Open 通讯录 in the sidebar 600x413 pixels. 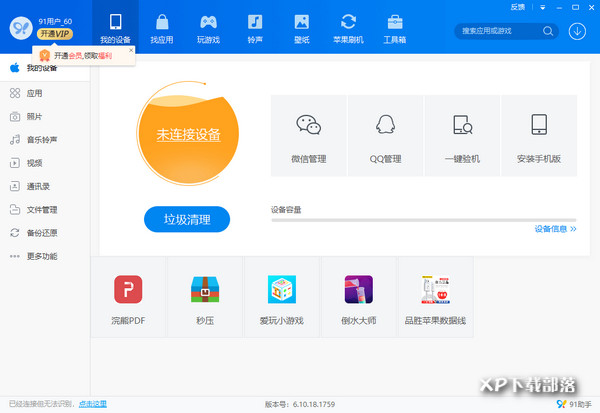[x=45, y=186]
